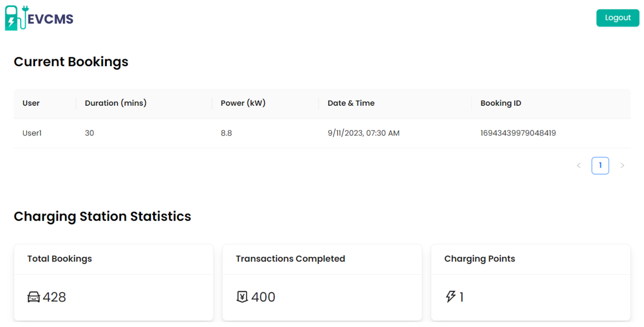
Task: Click the car icon beside 428
Action: (x=34, y=297)
